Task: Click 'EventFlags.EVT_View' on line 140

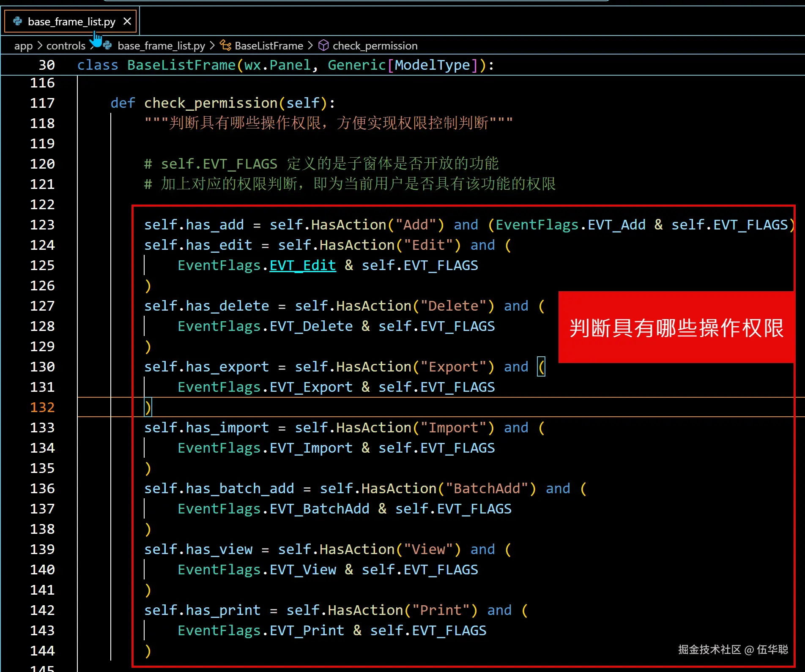Action: click(x=257, y=570)
